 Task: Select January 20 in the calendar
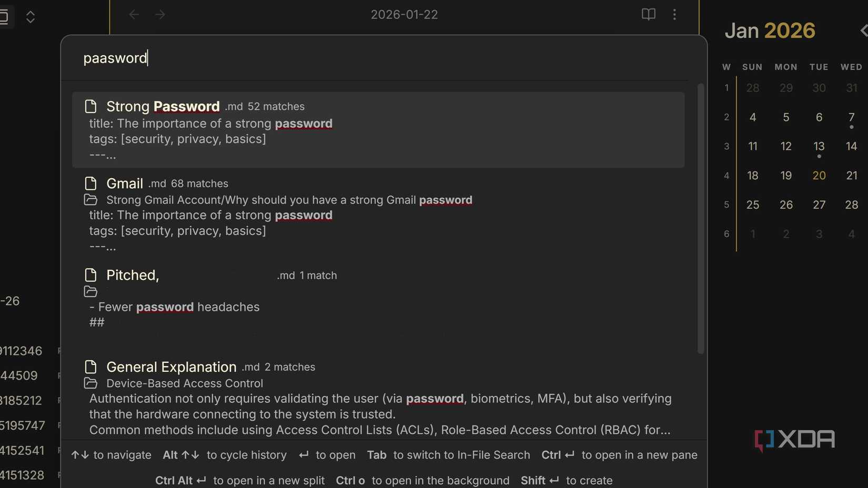819,176
